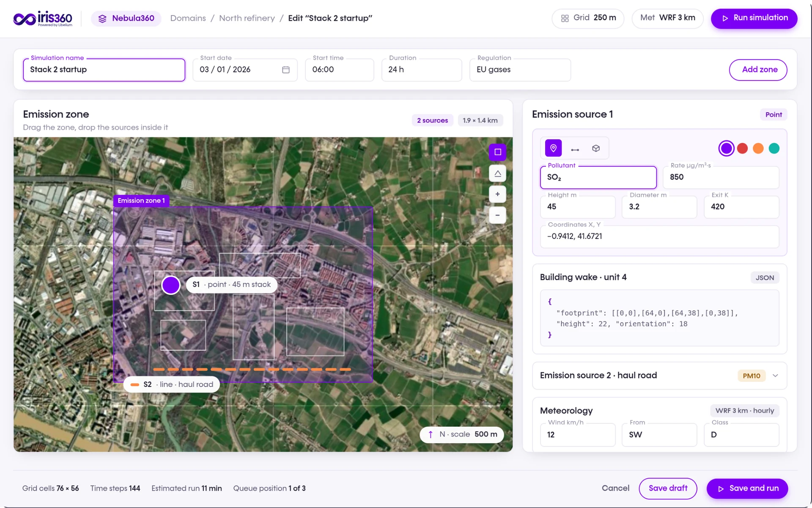Open the Nebula360 product switcher
812x508 pixels.
(126, 19)
